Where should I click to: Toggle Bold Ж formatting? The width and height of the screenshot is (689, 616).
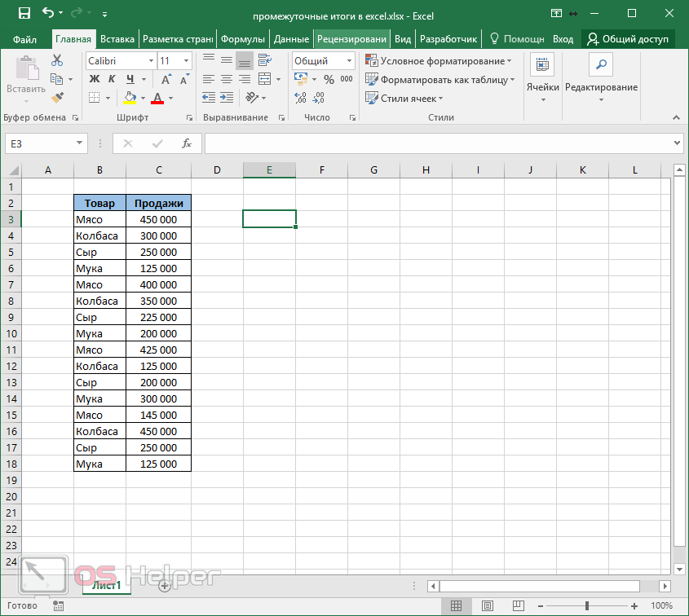click(94, 79)
